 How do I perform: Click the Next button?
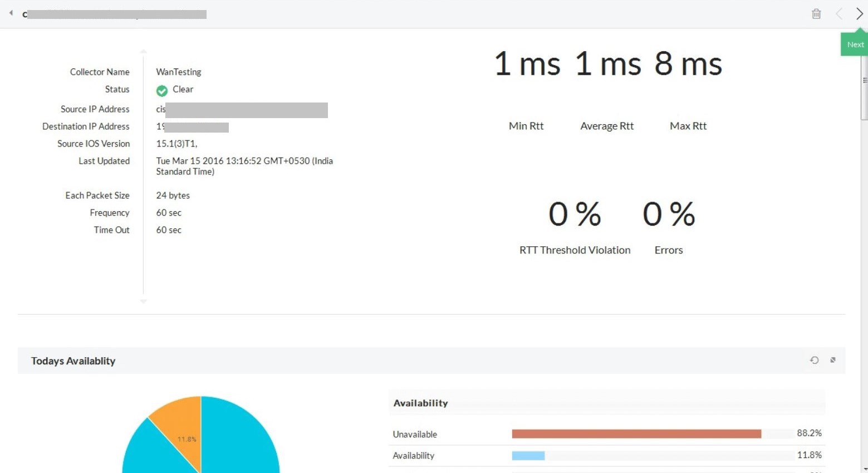pos(854,43)
